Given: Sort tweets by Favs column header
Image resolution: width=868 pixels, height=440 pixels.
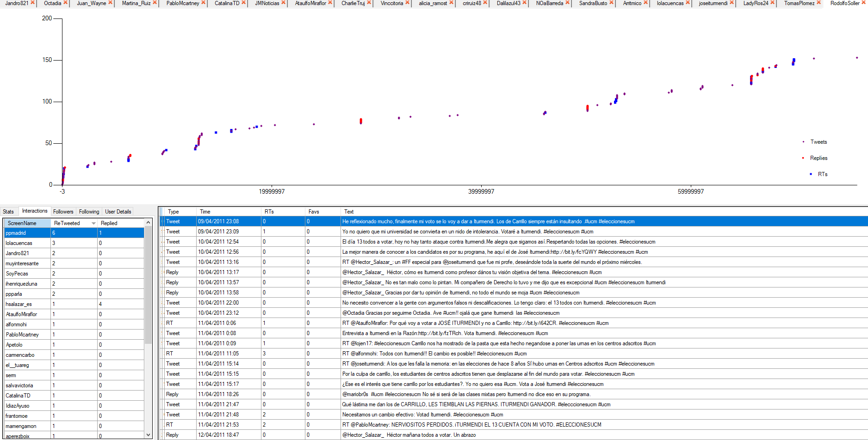Looking at the screenshot, I should tap(323, 212).
